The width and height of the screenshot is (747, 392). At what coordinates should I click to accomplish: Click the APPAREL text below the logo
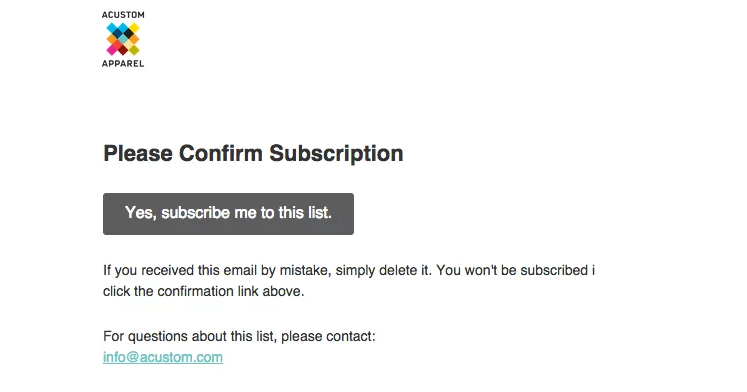pyautogui.click(x=123, y=63)
